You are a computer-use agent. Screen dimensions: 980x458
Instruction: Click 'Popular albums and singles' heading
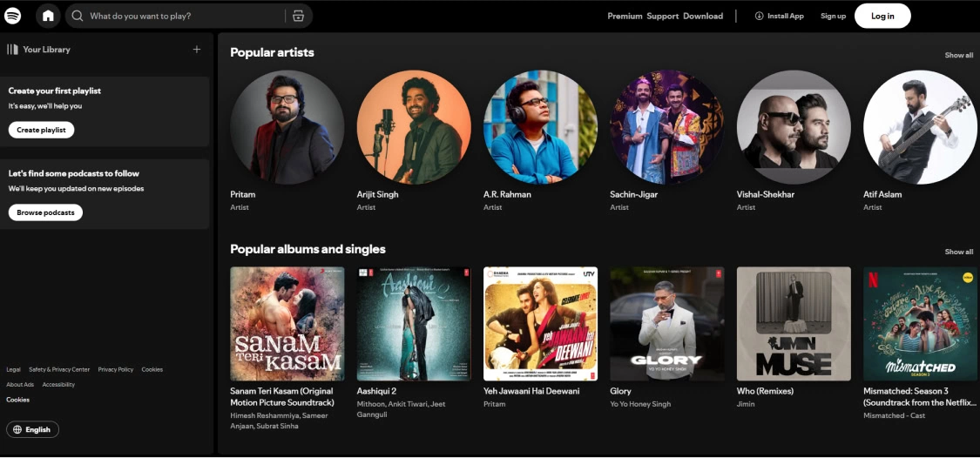(x=308, y=249)
